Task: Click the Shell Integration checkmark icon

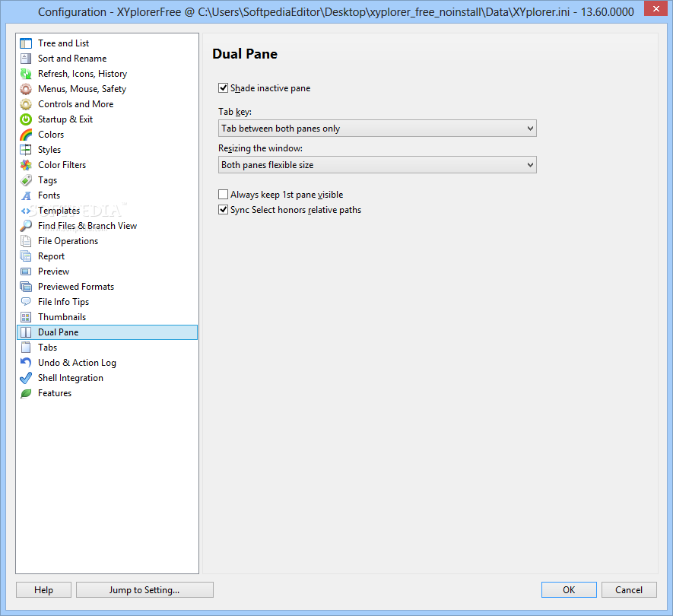Action: tap(26, 378)
